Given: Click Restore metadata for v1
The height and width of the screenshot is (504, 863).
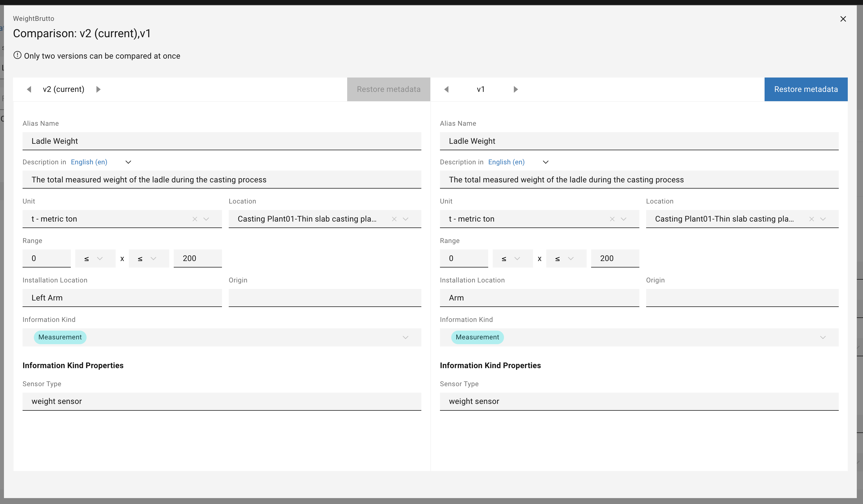Looking at the screenshot, I should point(806,89).
